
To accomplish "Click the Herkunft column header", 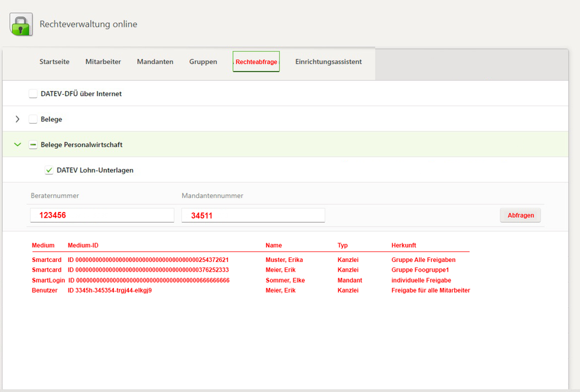I will pyautogui.click(x=404, y=246).
